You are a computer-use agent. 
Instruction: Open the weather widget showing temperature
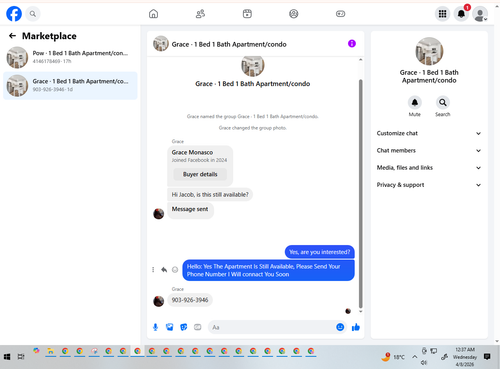pos(393,357)
